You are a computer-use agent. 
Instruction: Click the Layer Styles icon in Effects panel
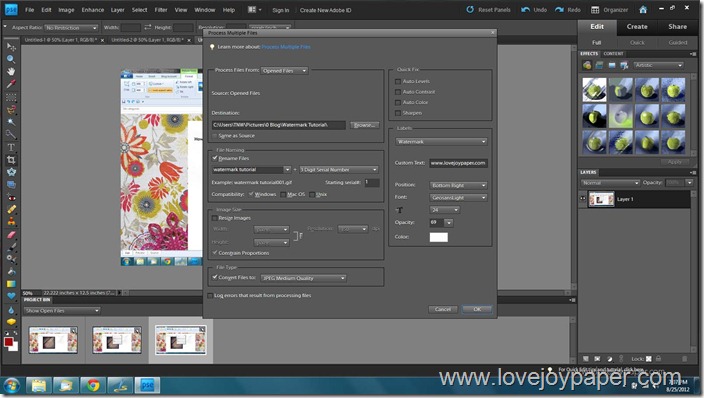coord(599,66)
